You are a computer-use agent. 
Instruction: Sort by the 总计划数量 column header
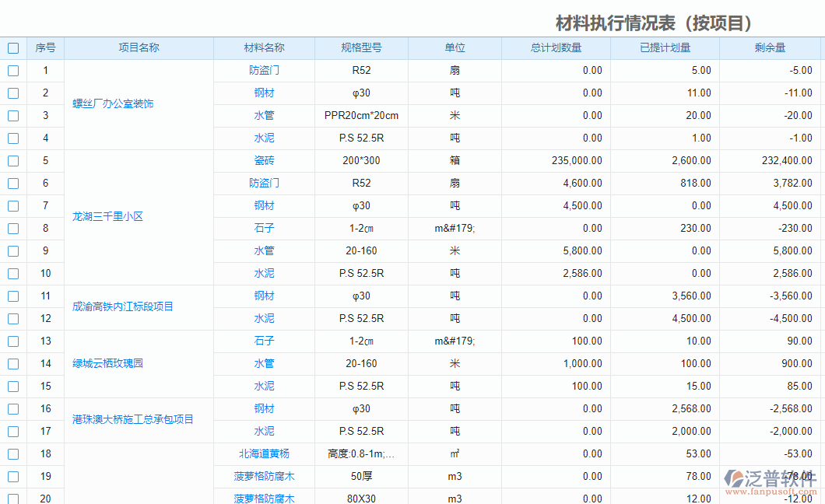[555, 47]
